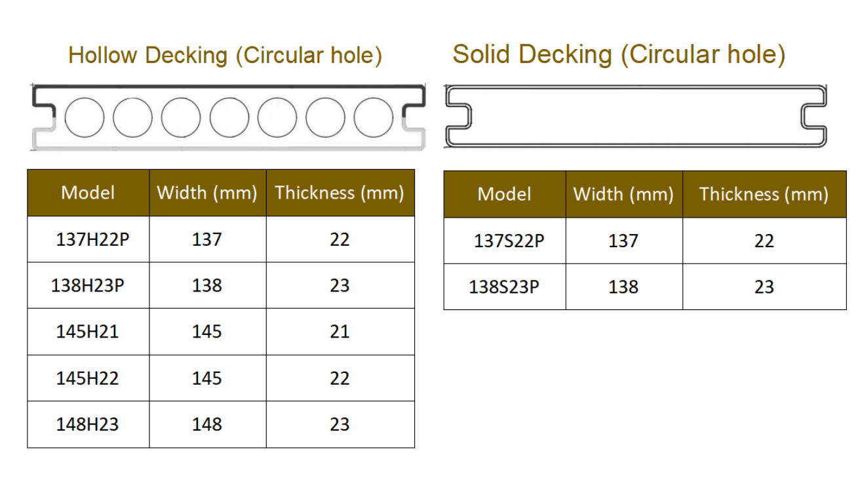Select model cell 138H23P
The width and height of the screenshot is (860, 504).
88,286
